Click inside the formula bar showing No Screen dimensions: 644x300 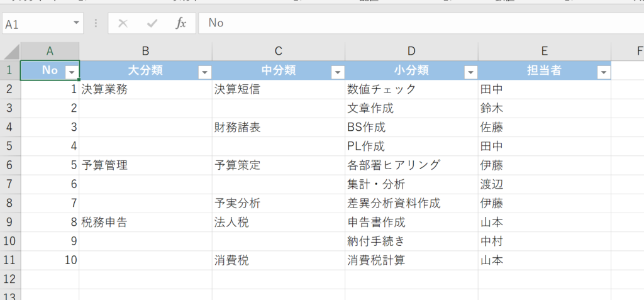point(415,23)
